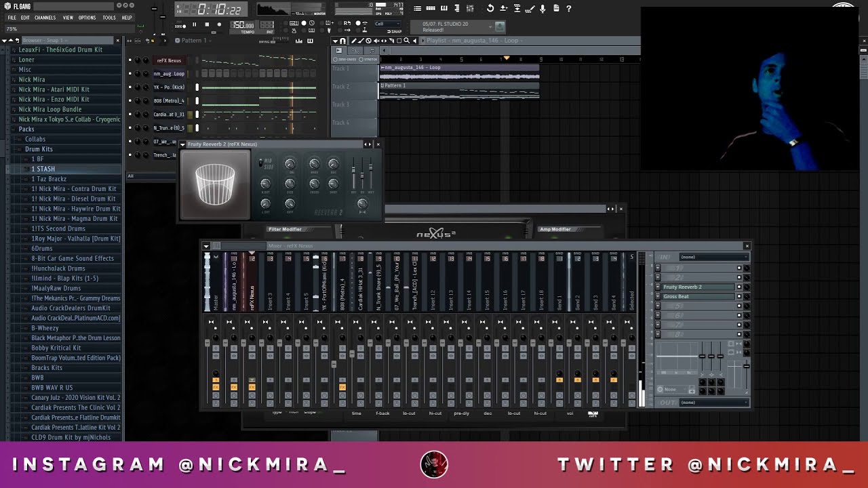
Task: Open the 1 STASH folder in browser
Action: point(43,169)
